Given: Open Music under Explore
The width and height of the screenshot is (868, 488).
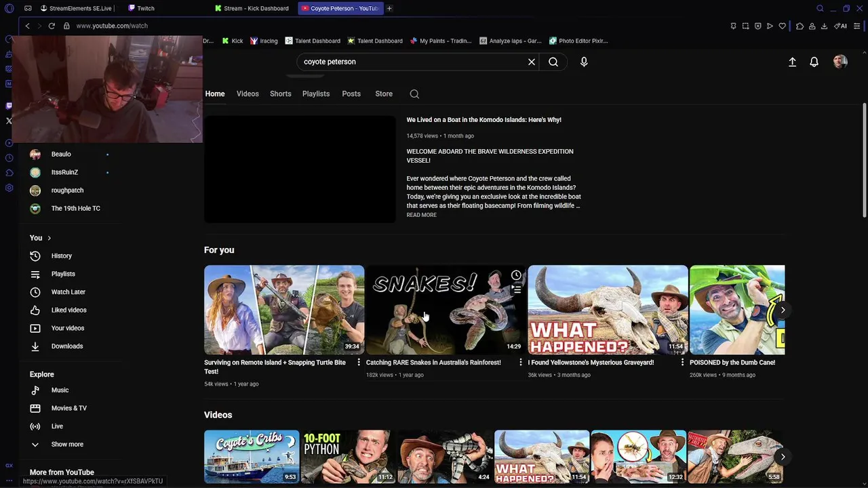Looking at the screenshot, I should (x=60, y=390).
